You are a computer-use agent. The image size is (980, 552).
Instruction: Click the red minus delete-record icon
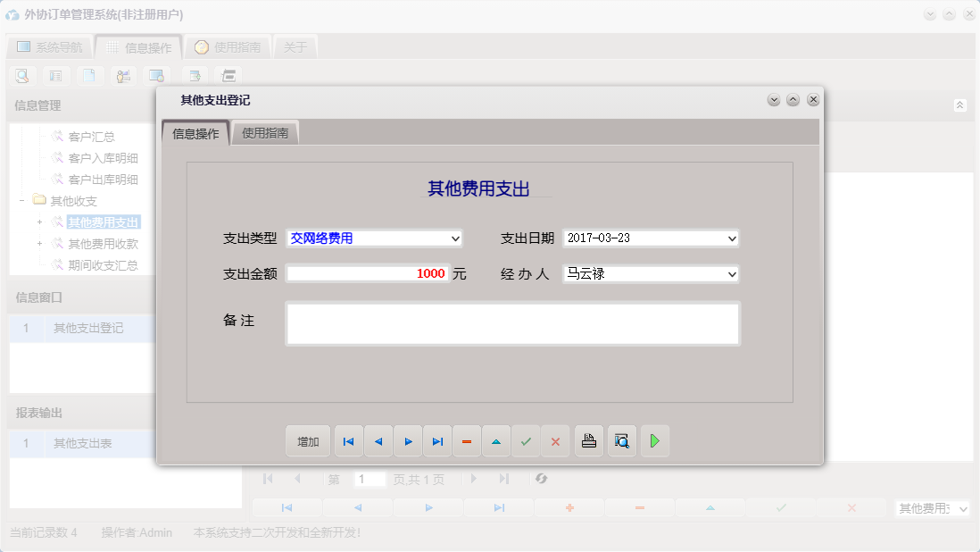(467, 440)
